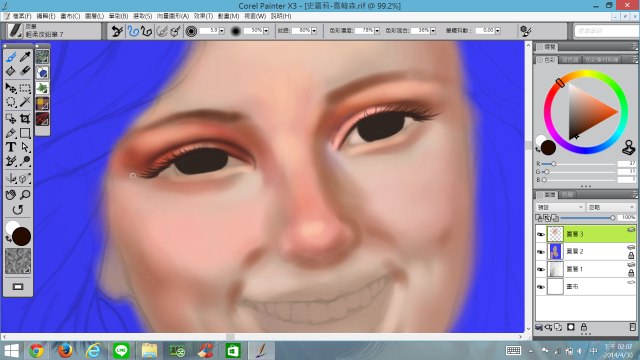This screenshot has height=360, width=640.
Task: Open the 檔案(F) menu
Action: pos(22,16)
